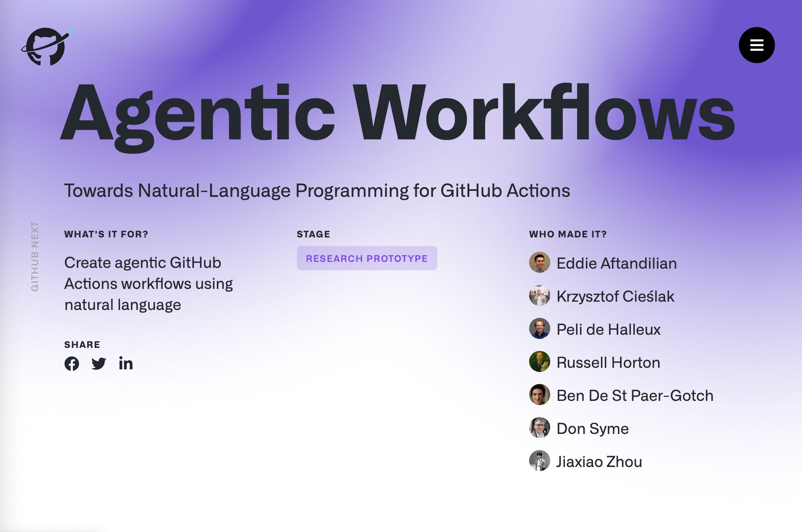Share the page on Twitter

point(99,364)
